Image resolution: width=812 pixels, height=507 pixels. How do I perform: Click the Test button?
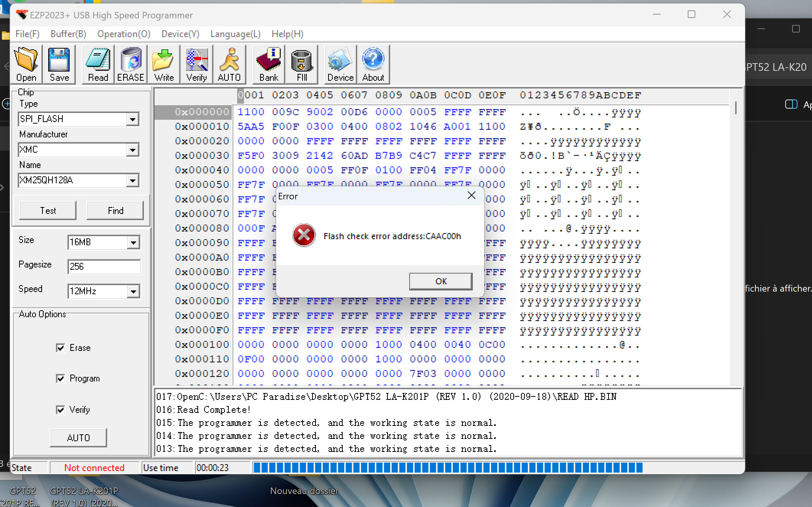(x=48, y=211)
